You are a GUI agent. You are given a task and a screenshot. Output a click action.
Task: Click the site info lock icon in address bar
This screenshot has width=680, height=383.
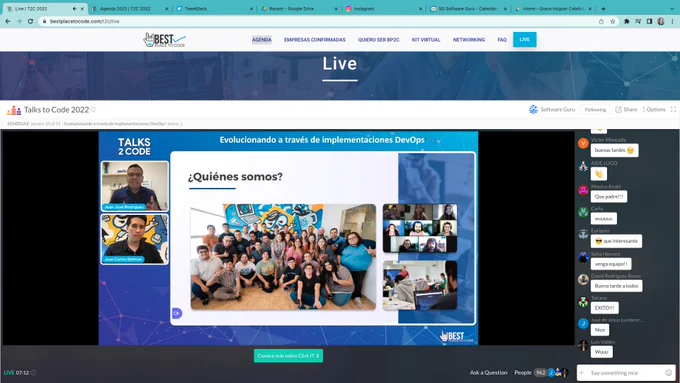(44, 21)
